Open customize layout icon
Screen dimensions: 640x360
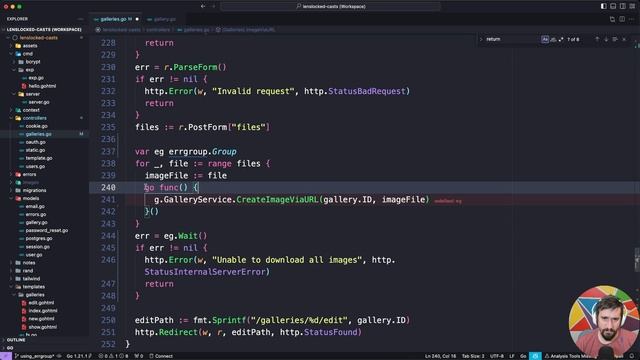632,7
